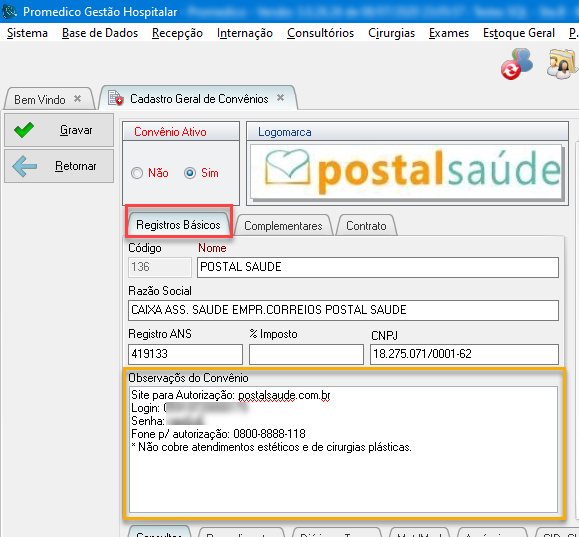Close the Cadastro Geral de Convênios tab

coord(281,98)
